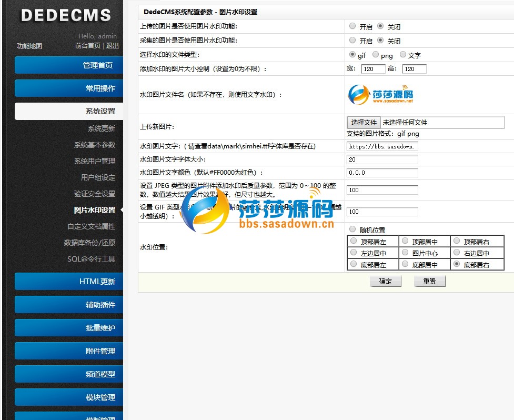Select 左边居中 watermark position
514x420 pixels.
[354, 252]
